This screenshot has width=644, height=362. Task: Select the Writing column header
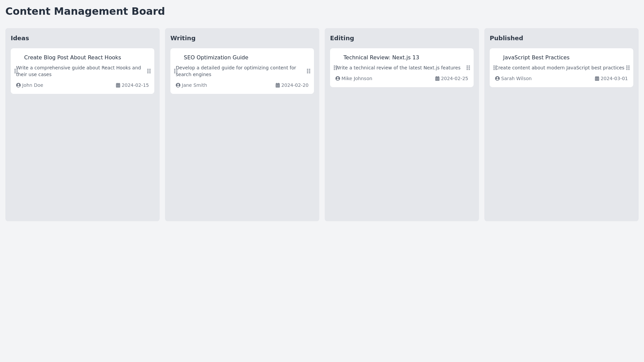pos(183,38)
